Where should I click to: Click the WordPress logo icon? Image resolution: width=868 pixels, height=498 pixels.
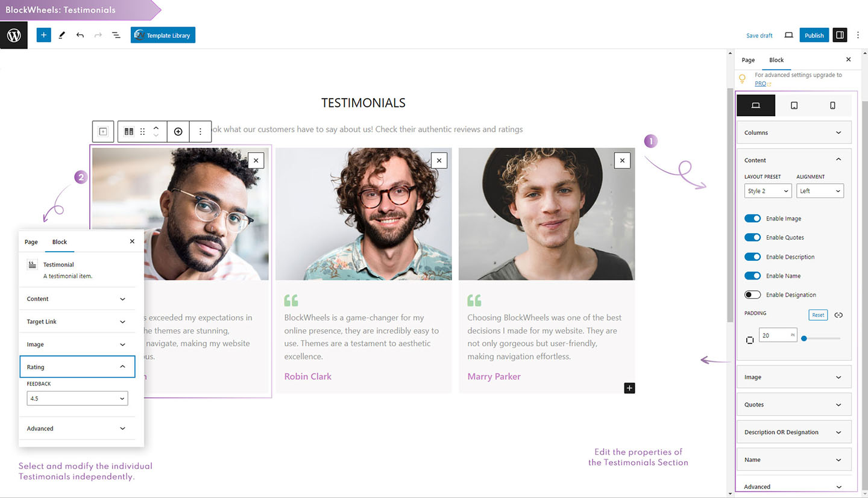[x=14, y=36]
